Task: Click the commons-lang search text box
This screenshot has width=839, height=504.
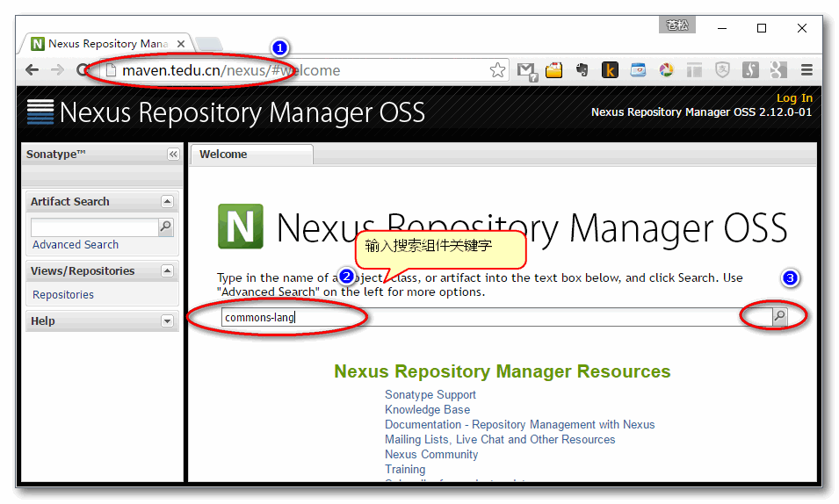Action: (496, 317)
